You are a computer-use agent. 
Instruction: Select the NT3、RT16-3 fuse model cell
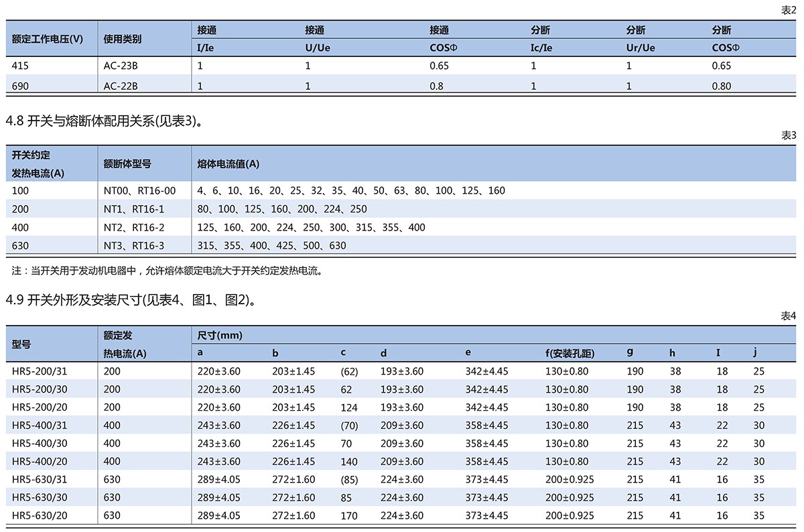click(x=134, y=245)
